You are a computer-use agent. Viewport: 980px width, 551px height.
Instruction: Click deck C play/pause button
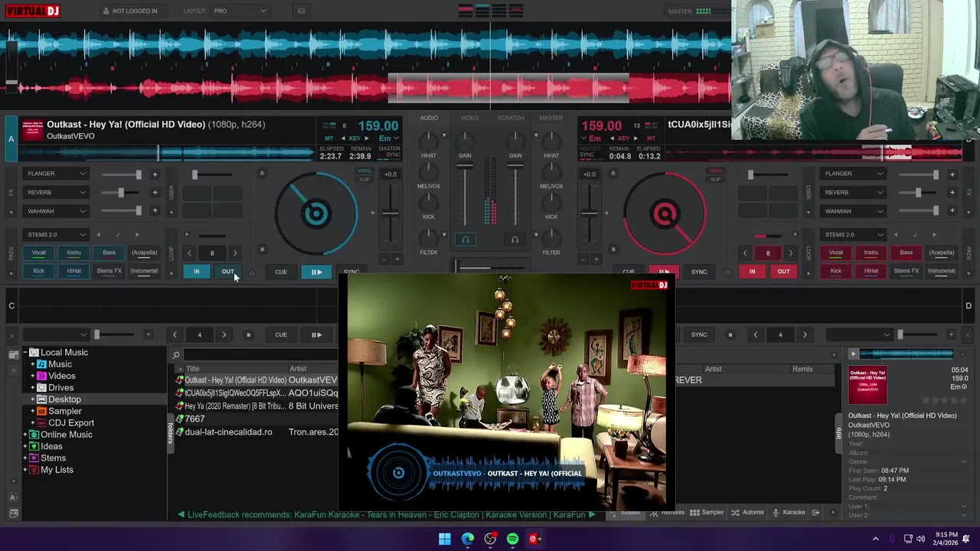tap(316, 334)
